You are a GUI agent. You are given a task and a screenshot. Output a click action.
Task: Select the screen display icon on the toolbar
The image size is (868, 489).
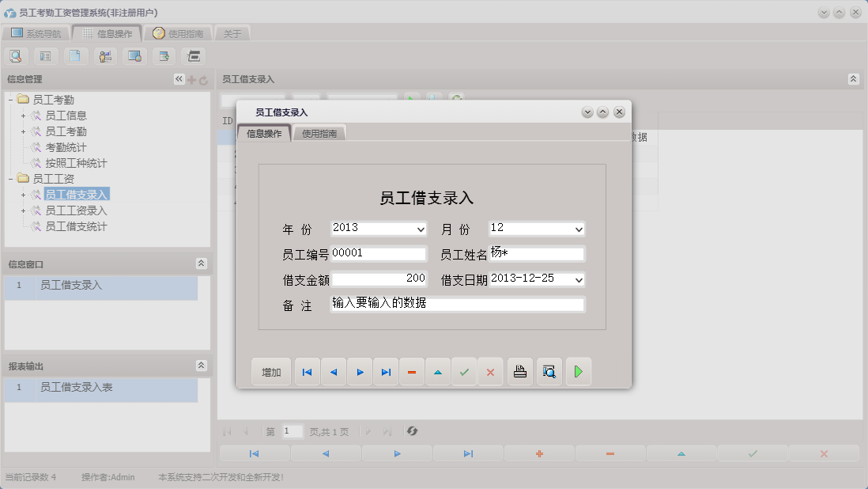click(x=134, y=55)
